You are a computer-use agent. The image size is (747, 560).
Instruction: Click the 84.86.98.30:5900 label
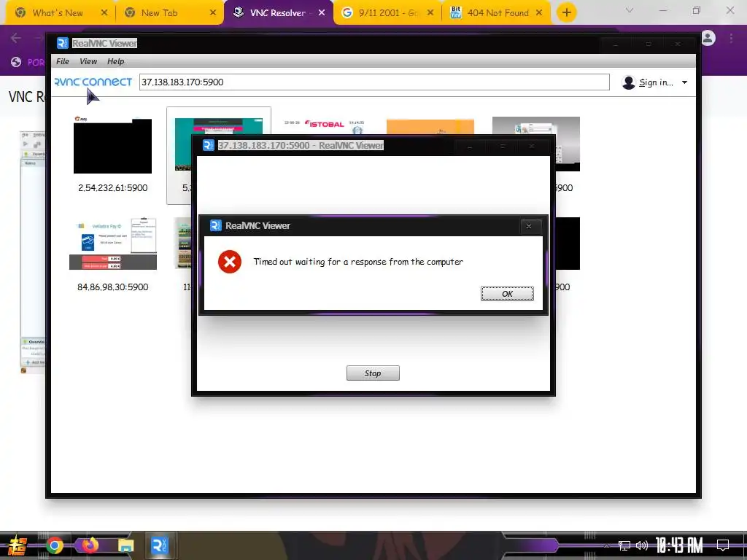pyautogui.click(x=113, y=287)
